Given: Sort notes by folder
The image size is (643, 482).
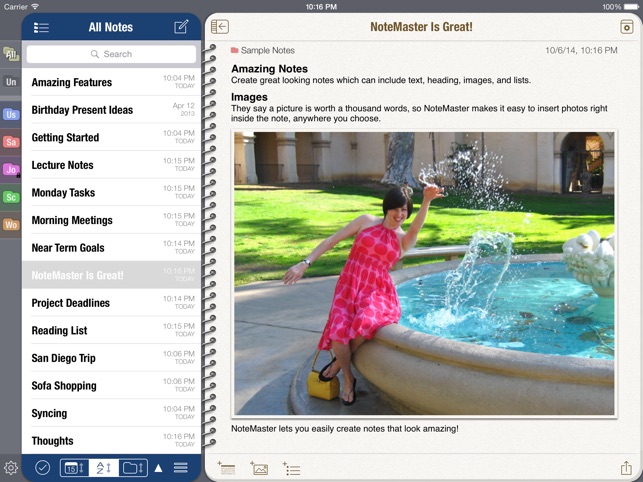Looking at the screenshot, I should [133, 468].
